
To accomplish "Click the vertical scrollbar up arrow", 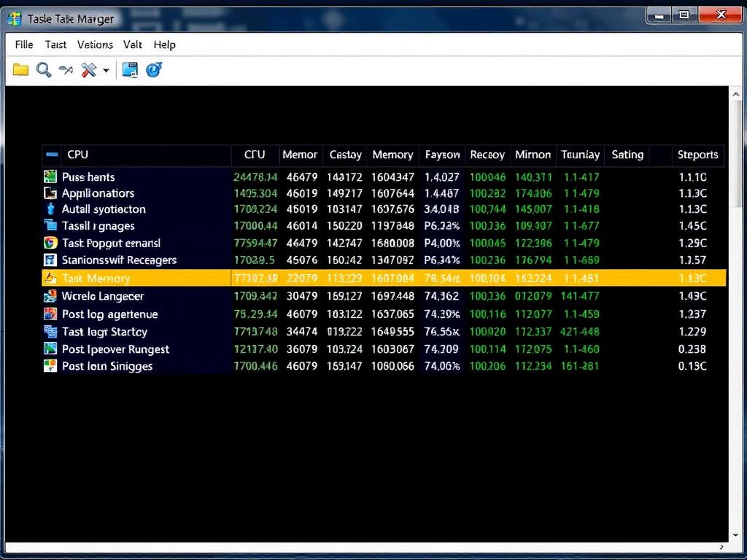I will [x=736, y=95].
